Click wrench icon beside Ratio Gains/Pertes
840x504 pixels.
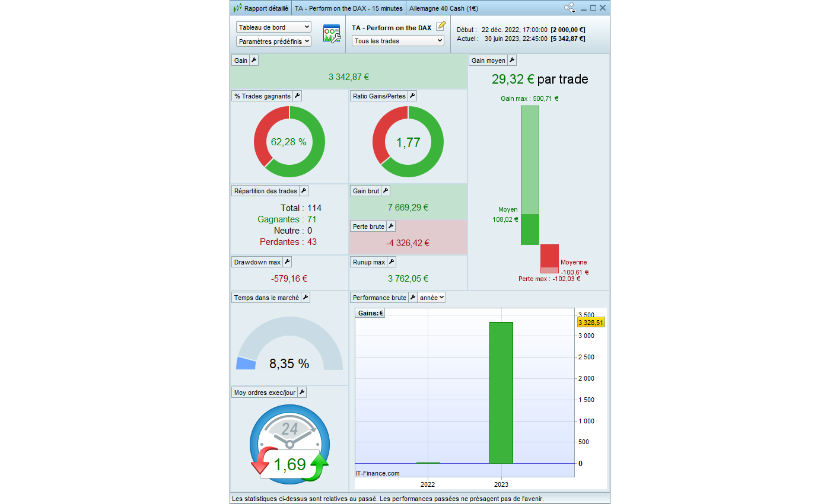(412, 96)
